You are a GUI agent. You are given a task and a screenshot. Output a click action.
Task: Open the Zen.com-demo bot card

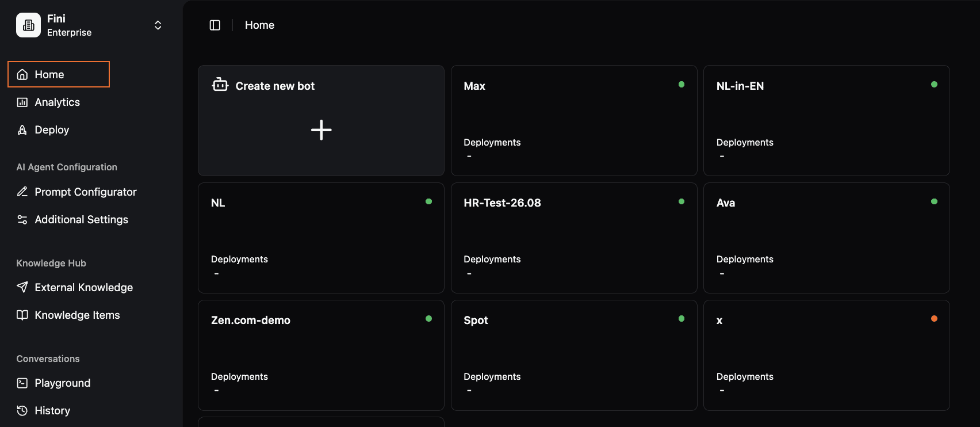point(321,355)
